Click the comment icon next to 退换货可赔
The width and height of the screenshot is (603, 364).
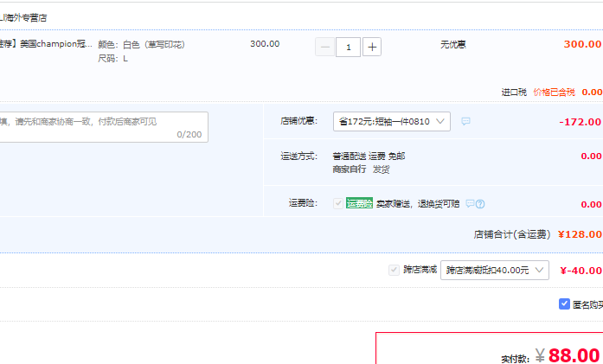pos(470,203)
